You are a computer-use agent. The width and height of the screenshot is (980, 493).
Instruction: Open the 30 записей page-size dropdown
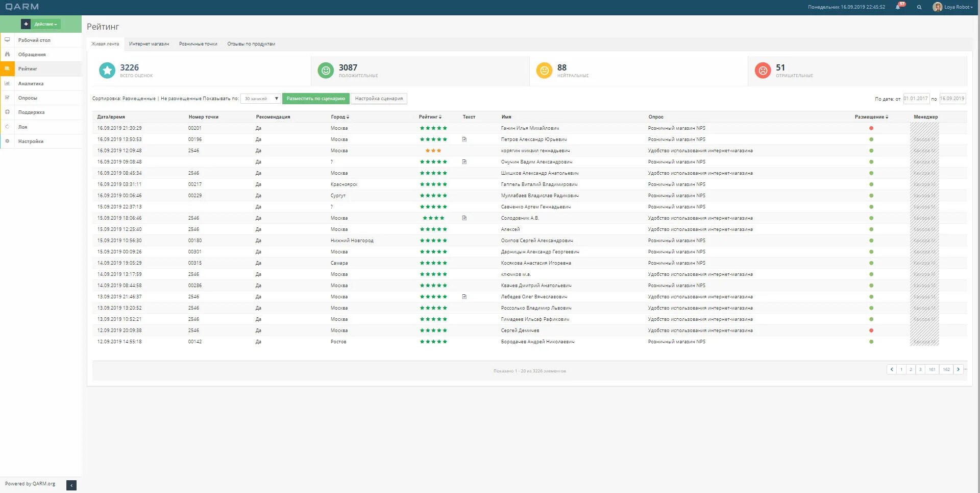click(261, 99)
